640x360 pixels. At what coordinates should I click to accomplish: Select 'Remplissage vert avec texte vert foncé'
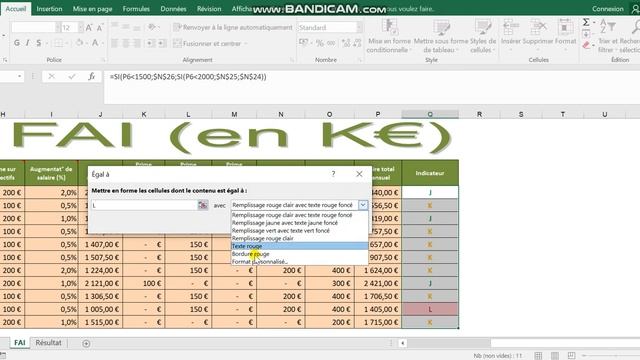pos(300,231)
